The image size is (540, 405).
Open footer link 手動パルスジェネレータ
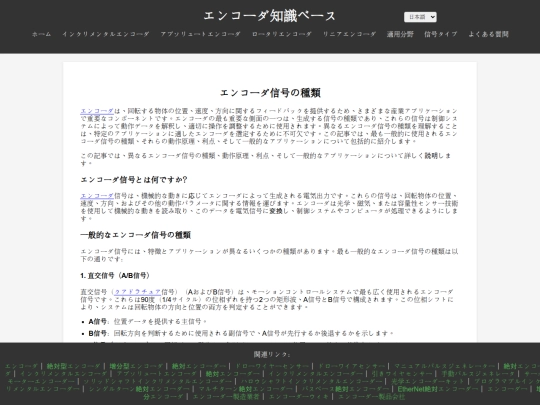(478, 374)
